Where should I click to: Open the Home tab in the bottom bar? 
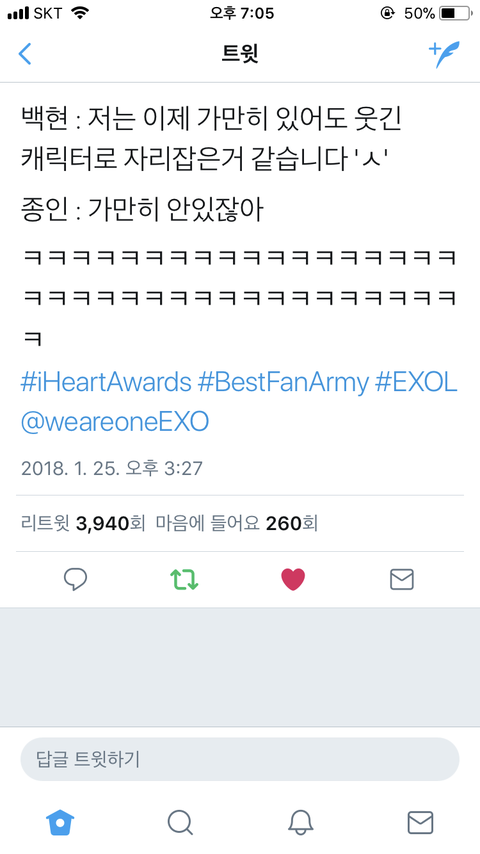pyautogui.click(x=60, y=822)
